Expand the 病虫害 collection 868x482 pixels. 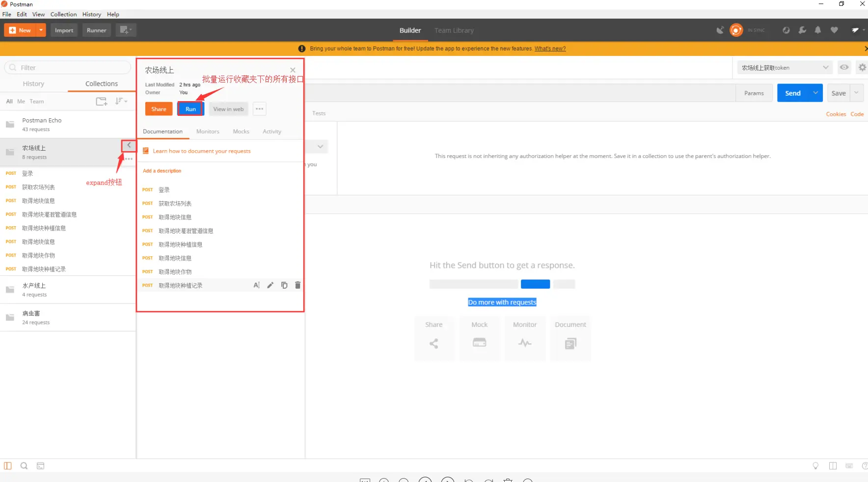point(68,318)
